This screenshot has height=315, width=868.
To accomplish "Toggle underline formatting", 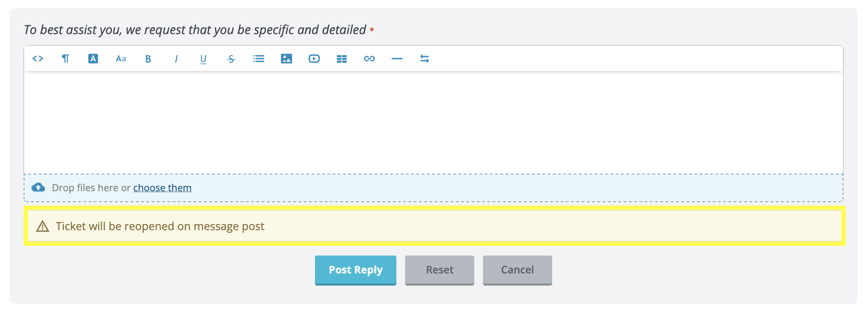I will pos(203,59).
